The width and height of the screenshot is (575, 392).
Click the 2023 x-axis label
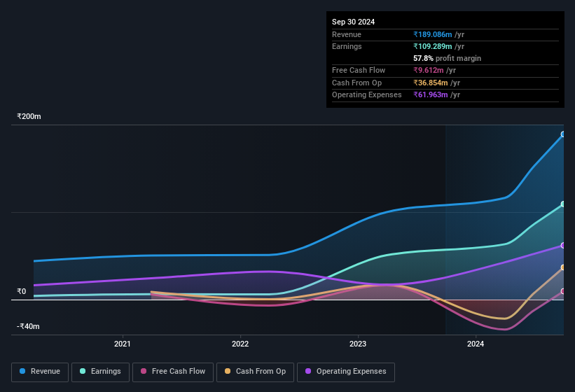[x=358, y=344]
